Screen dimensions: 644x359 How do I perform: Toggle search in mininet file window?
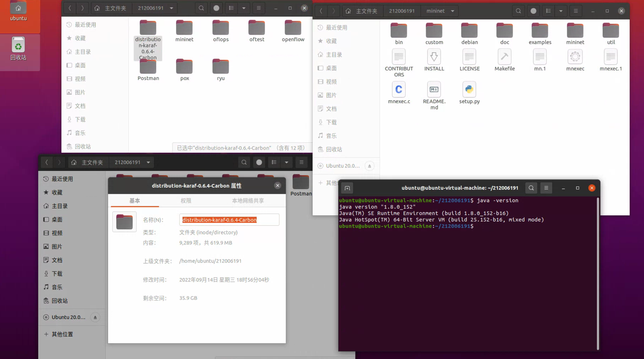(518, 11)
